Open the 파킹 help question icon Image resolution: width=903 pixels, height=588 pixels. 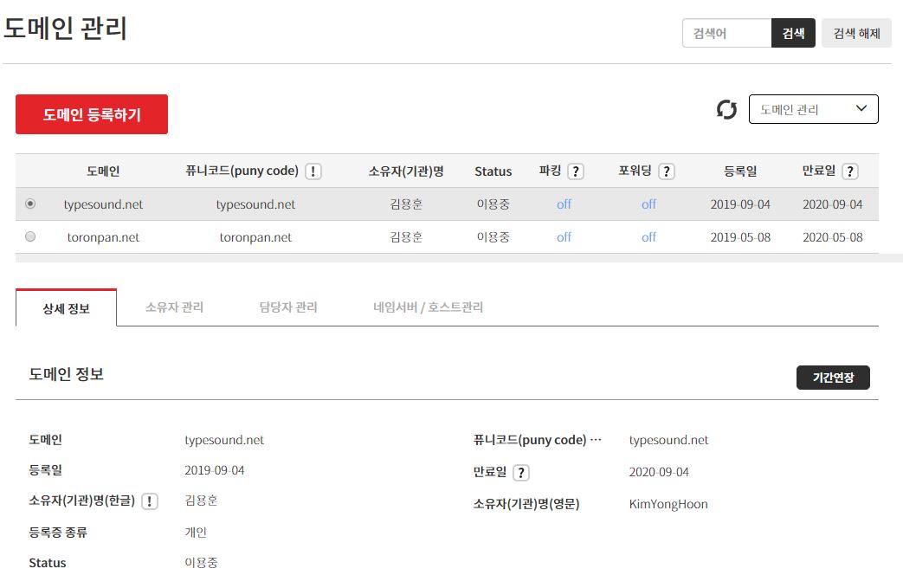coord(575,171)
